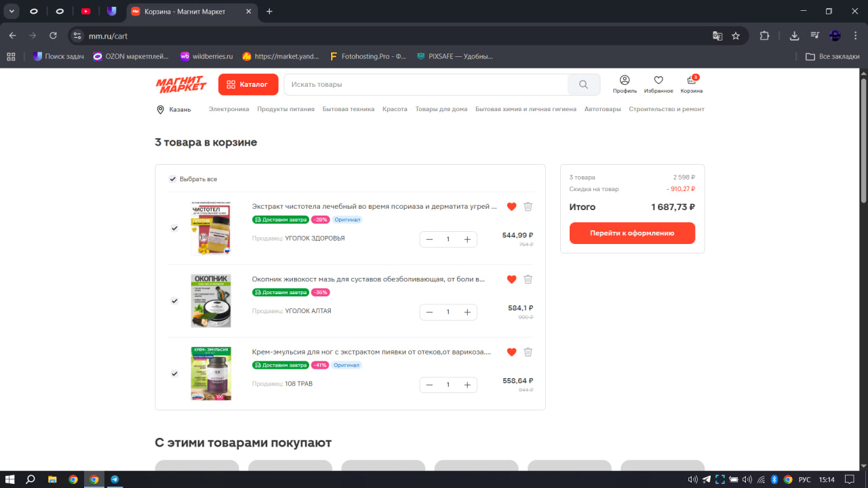Viewport: 868px width, 488px height.
Task: Click Перейти к оформлению checkout button
Action: point(632,233)
